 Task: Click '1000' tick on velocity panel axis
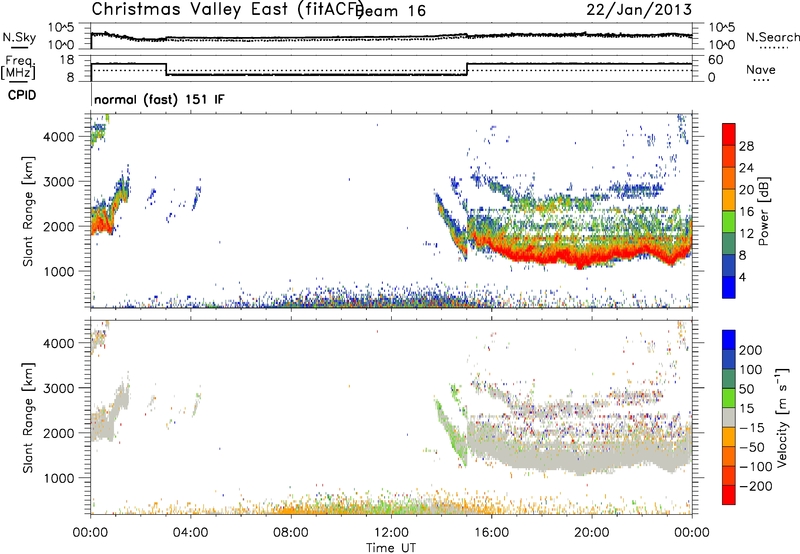(58, 478)
